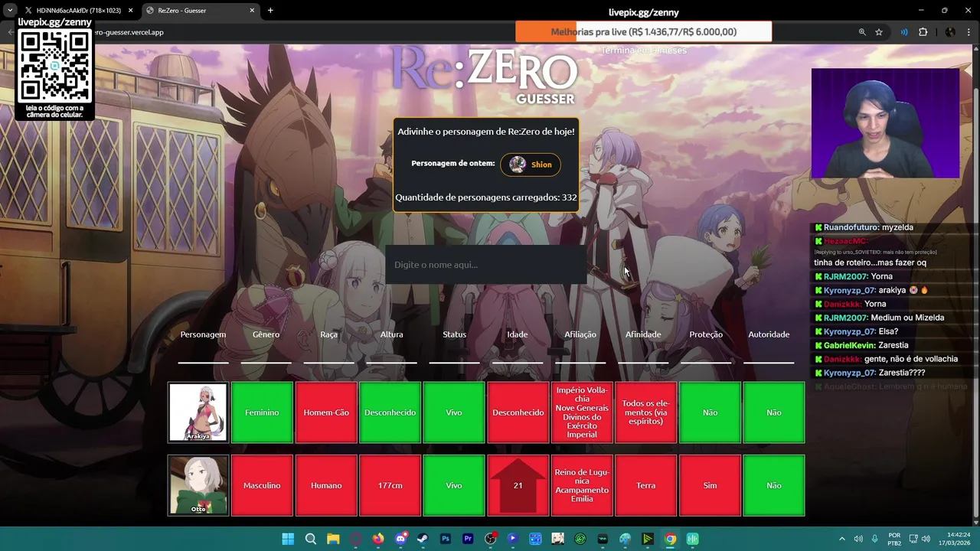The width and height of the screenshot is (980, 551).
Task: Open File Explorer from the taskbar
Action: click(x=333, y=539)
